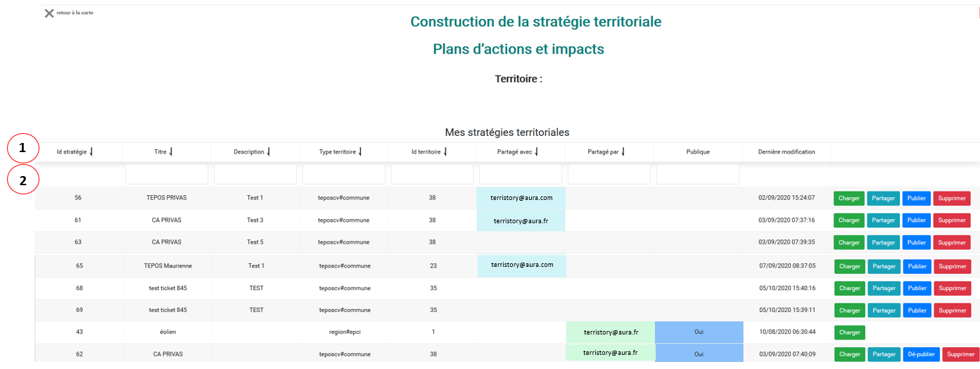Delete strategy 62 with Supprimer

pyautogui.click(x=960, y=354)
